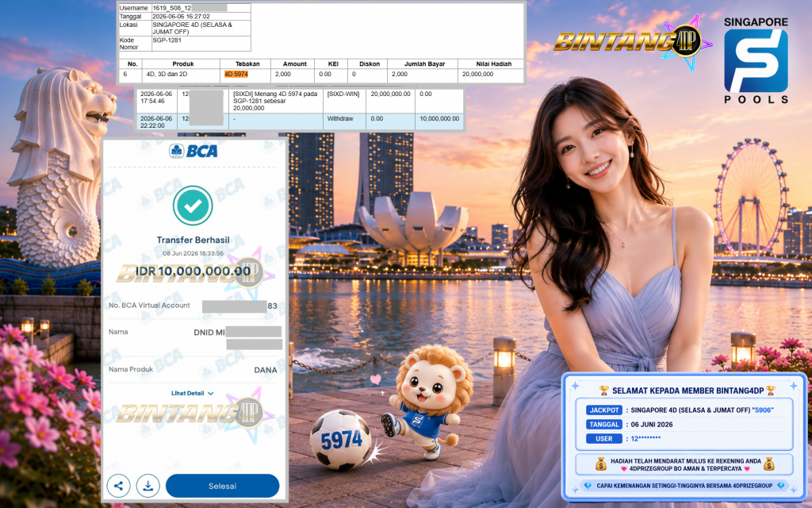Click the '[SIXD-WIN]' transaction cell

(x=343, y=94)
